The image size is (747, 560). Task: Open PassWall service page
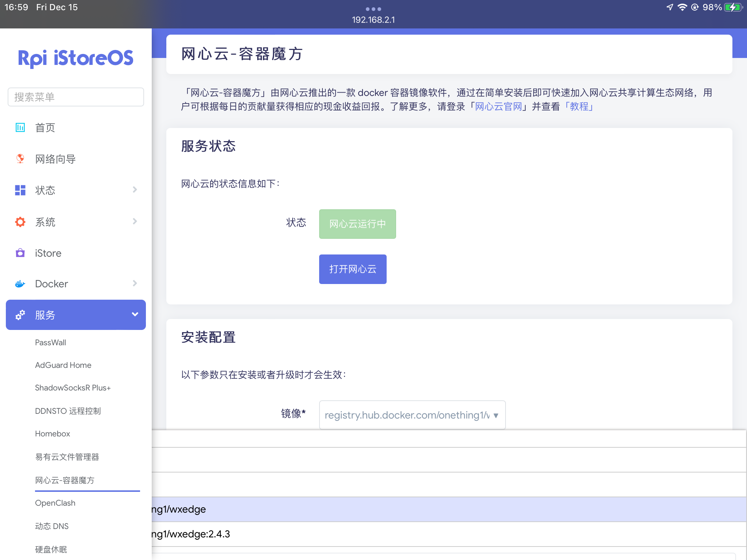50,343
